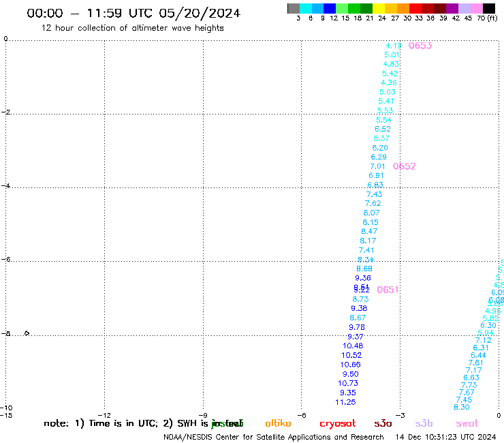Click the pink swatch in the color scale

point(476,8)
